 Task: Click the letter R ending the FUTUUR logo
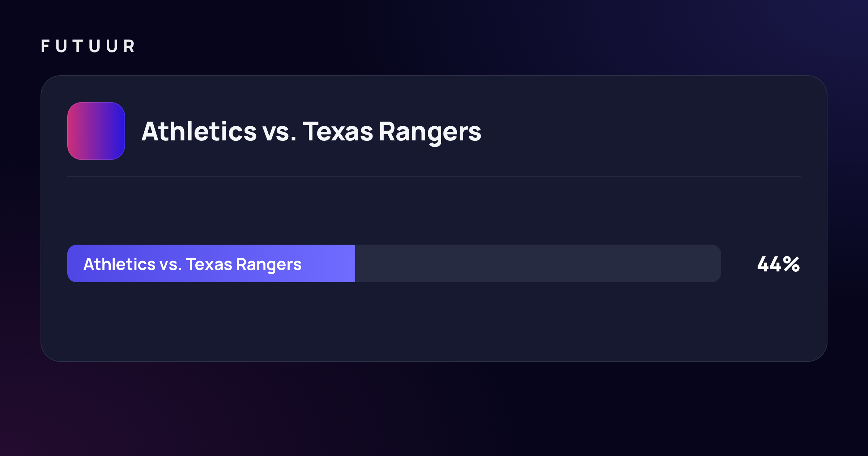click(129, 46)
